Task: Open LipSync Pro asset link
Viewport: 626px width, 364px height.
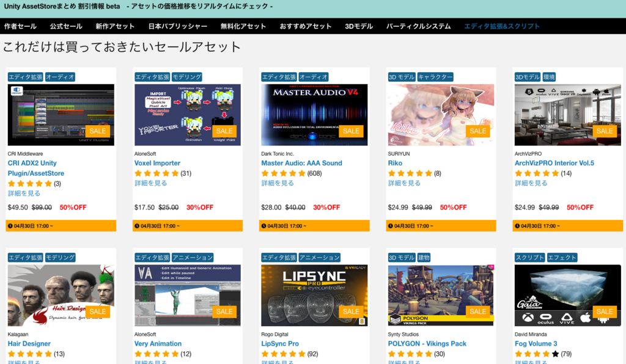Action: pos(280,344)
